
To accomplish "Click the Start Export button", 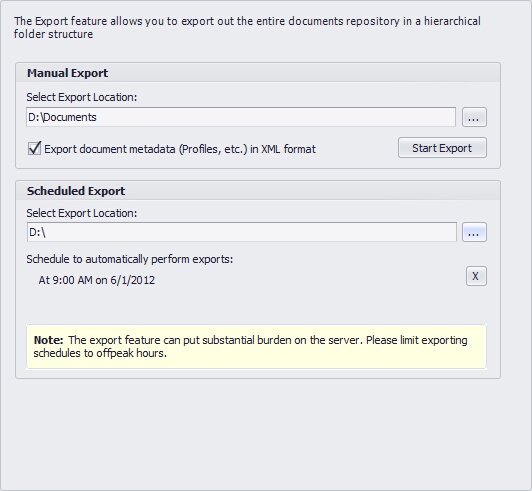I will tap(442, 148).
